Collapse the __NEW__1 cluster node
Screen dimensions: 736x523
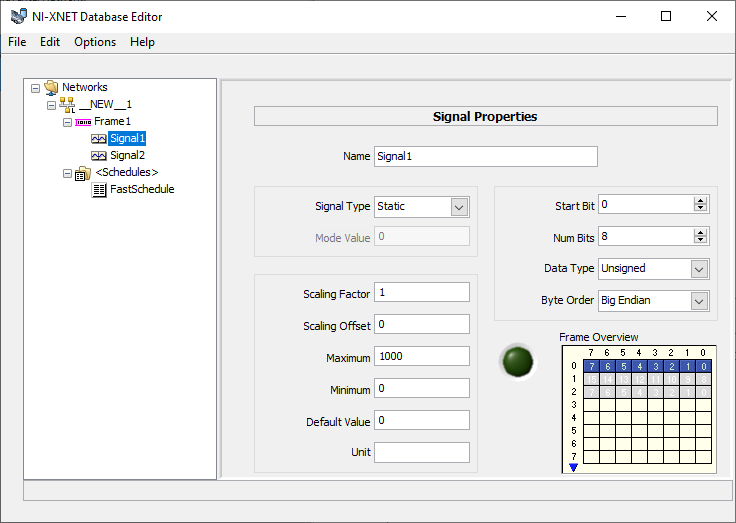(x=51, y=105)
